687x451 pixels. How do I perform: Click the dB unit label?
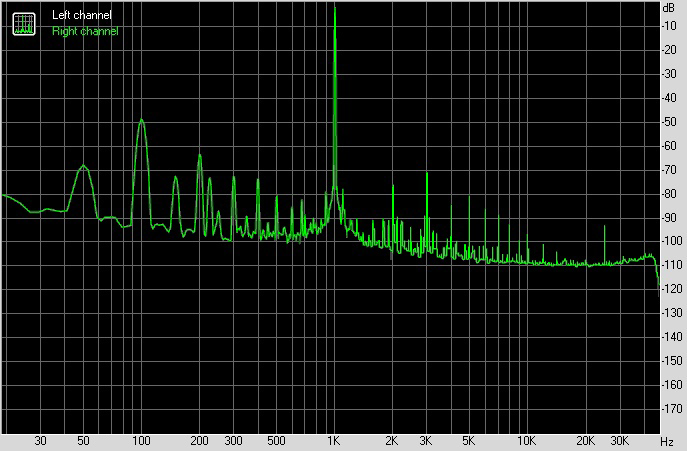[669, 8]
